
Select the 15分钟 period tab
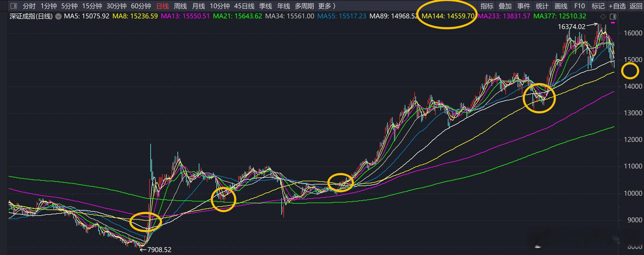[92, 6]
